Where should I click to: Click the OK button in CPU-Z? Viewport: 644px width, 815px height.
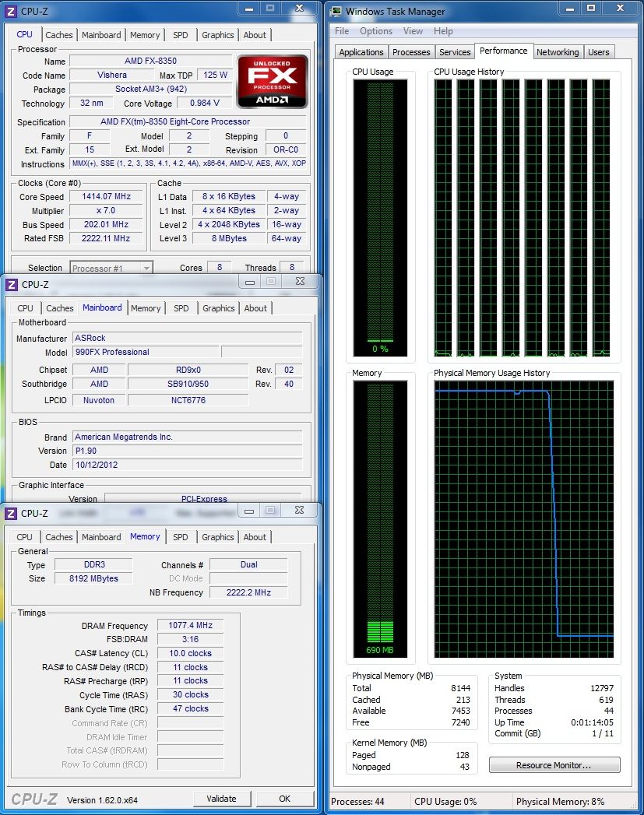pyautogui.click(x=284, y=799)
